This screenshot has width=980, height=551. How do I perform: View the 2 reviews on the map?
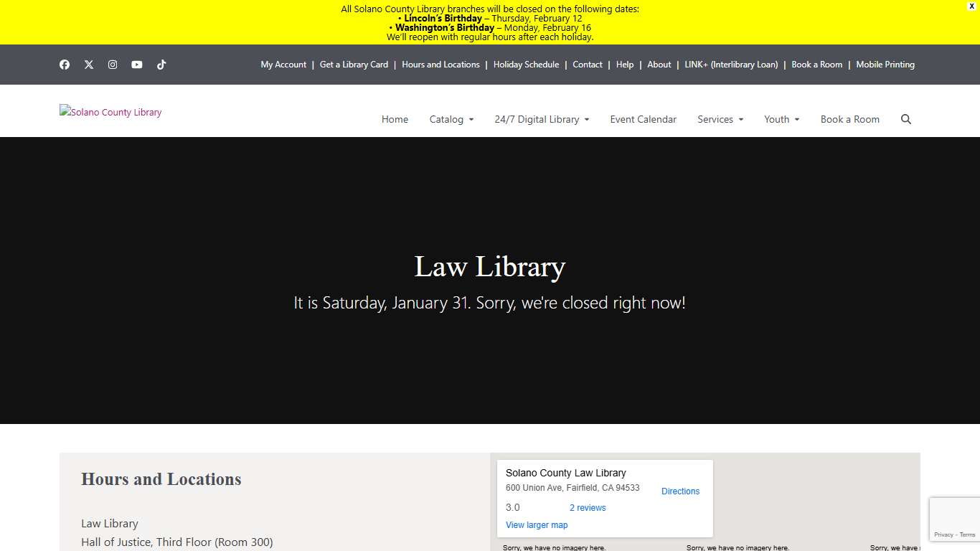587,507
